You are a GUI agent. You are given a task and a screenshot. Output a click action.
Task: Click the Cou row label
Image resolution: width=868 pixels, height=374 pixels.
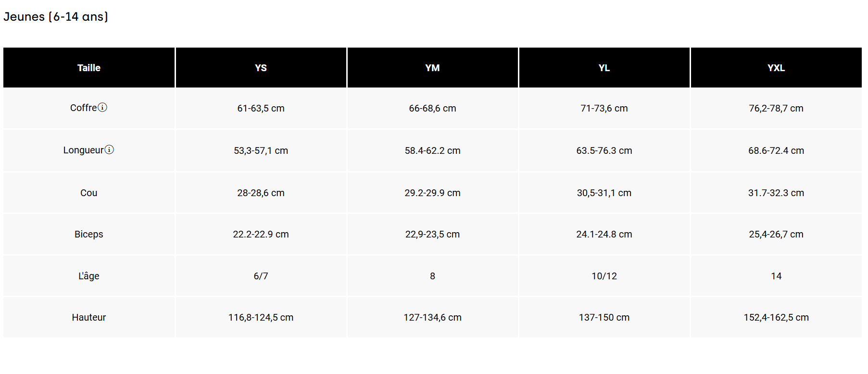click(89, 193)
